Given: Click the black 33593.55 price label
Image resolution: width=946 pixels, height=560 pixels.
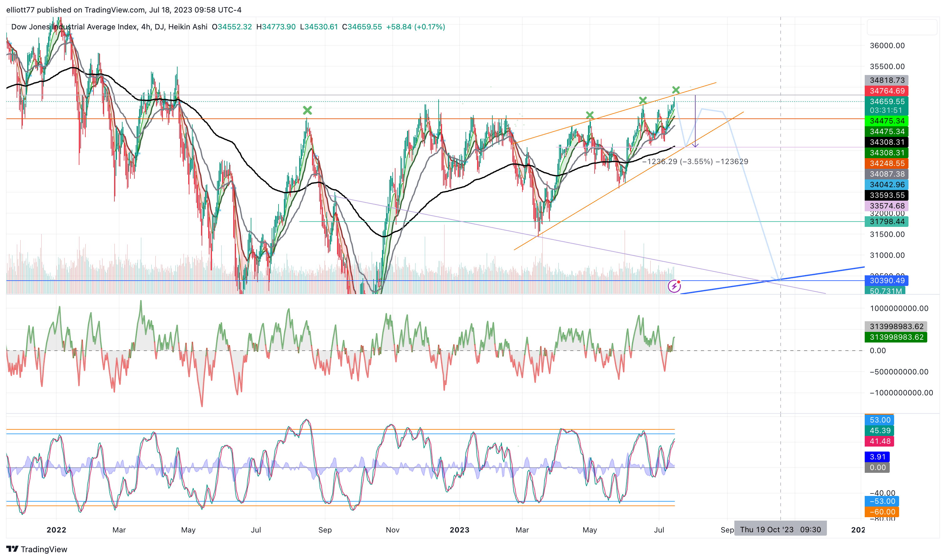Looking at the screenshot, I should (x=886, y=195).
